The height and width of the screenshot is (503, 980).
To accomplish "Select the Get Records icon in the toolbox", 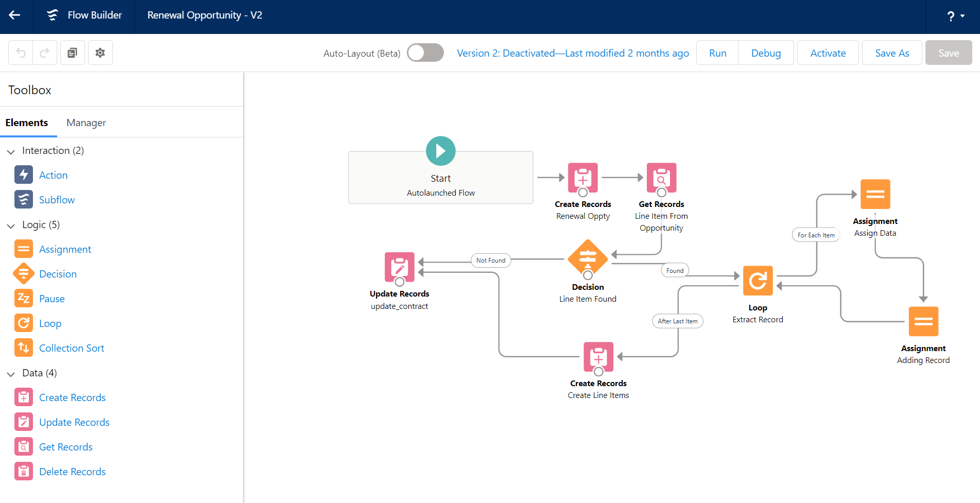I will pyautogui.click(x=24, y=447).
